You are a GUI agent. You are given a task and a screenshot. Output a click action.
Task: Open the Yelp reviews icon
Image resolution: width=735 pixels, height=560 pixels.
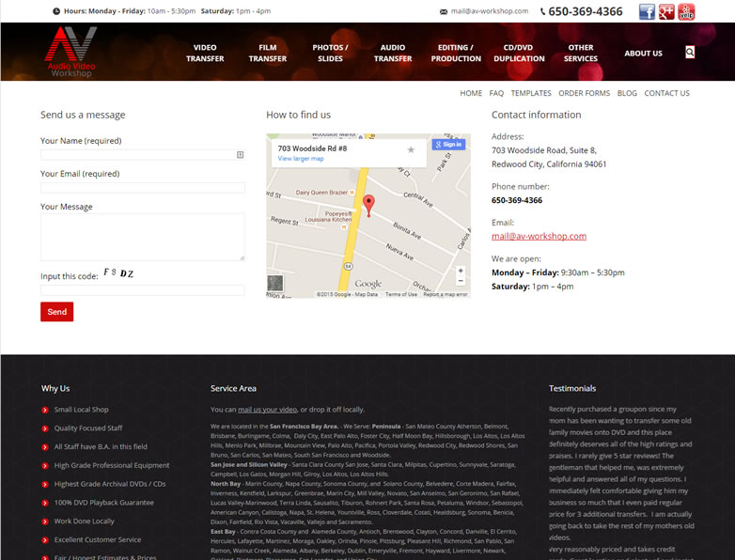(x=686, y=11)
